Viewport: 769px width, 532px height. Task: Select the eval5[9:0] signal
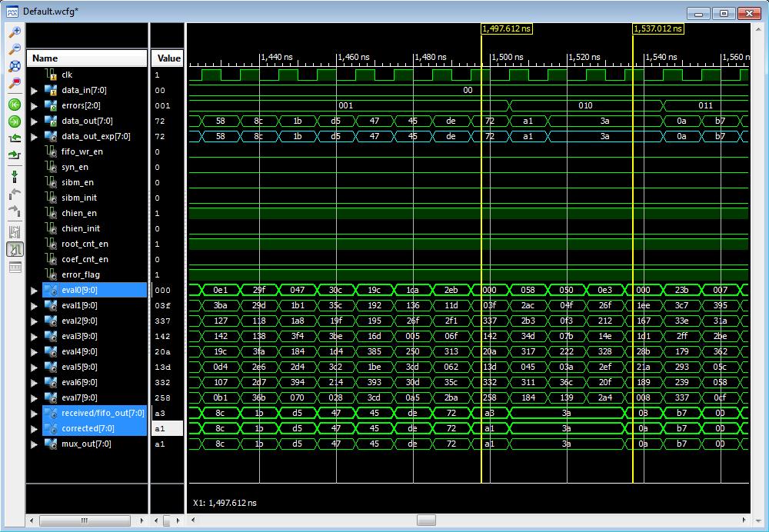coord(87,367)
